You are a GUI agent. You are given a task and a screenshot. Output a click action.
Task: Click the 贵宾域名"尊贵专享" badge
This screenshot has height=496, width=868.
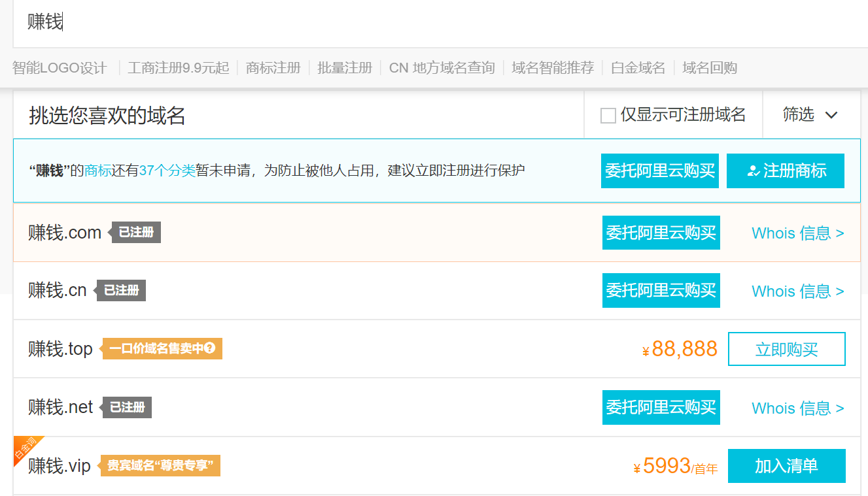point(159,466)
